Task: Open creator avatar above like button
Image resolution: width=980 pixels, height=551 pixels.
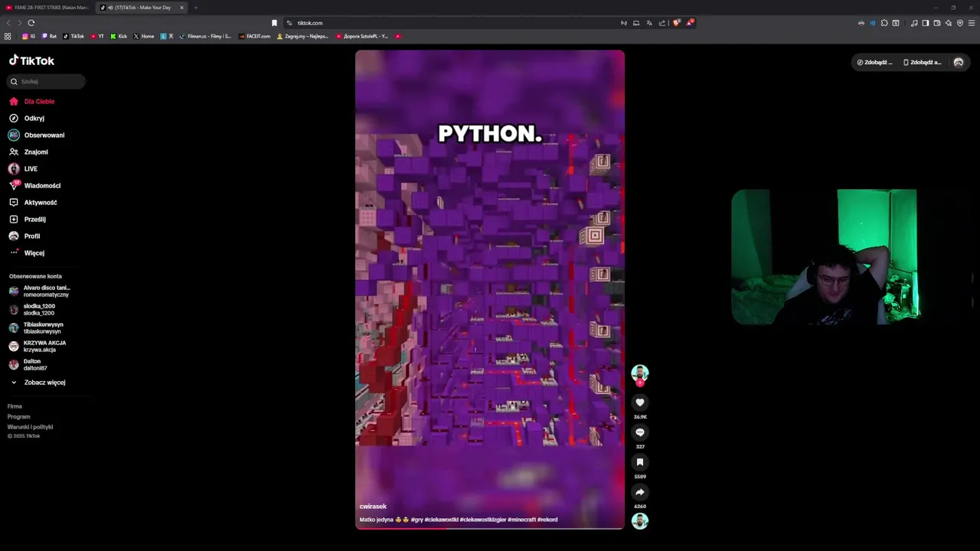Action: tap(640, 373)
